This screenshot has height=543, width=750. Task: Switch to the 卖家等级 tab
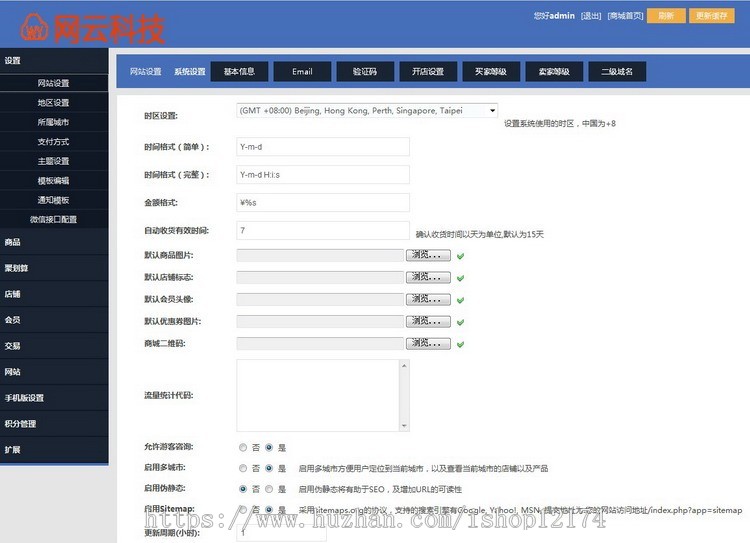coord(554,72)
